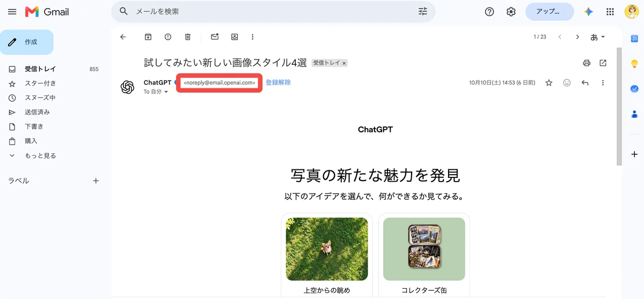The image size is (644, 299).
Task: Archive this email
Action: pyautogui.click(x=148, y=37)
